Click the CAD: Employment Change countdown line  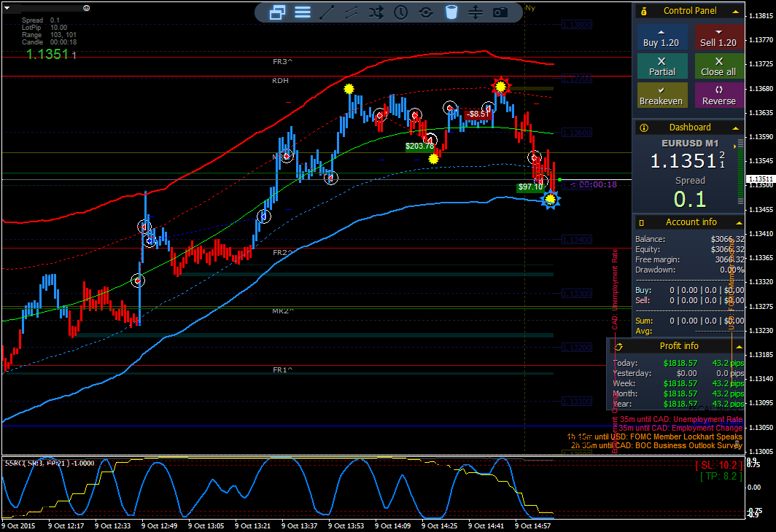[680, 429]
